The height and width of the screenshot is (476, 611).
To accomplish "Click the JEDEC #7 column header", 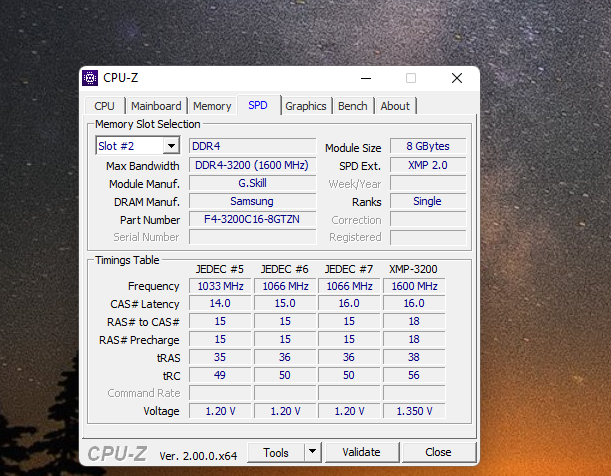I will (x=349, y=269).
